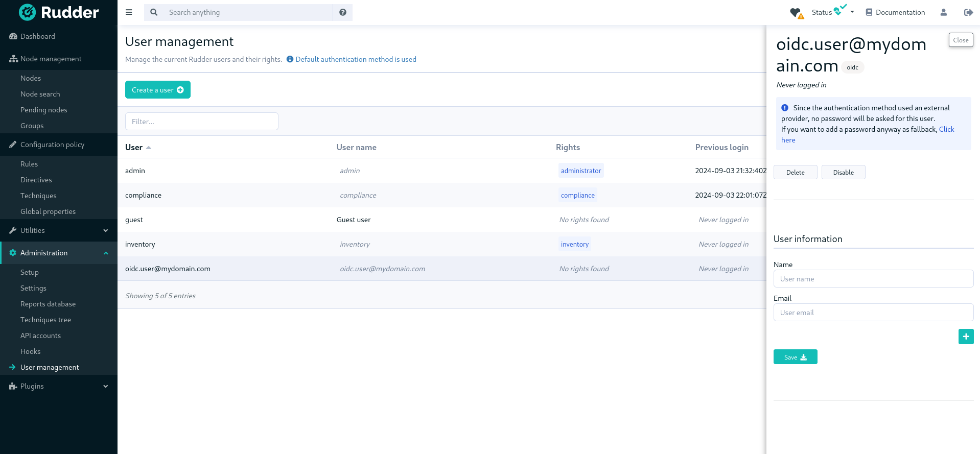
Task: Click the Rudder logo
Action: pos(59,12)
